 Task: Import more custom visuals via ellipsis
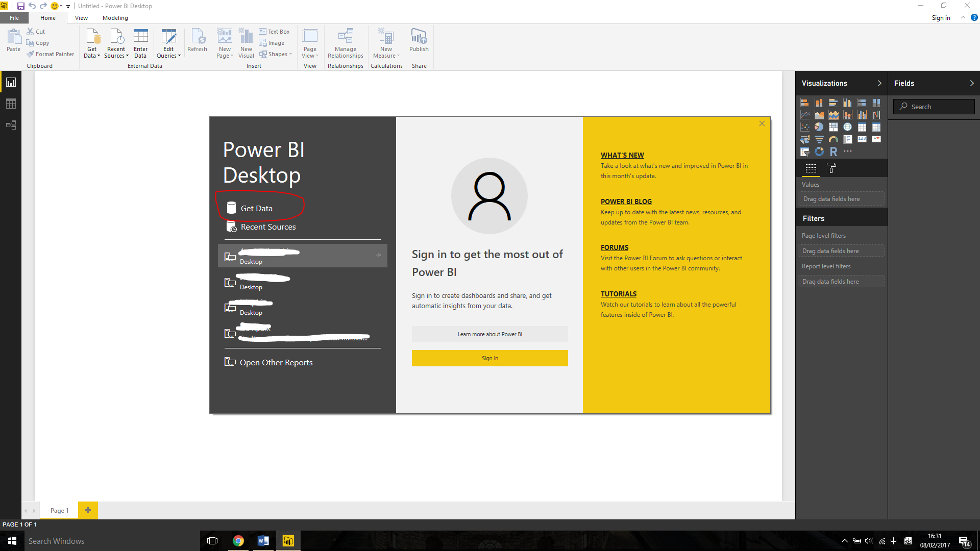[847, 152]
